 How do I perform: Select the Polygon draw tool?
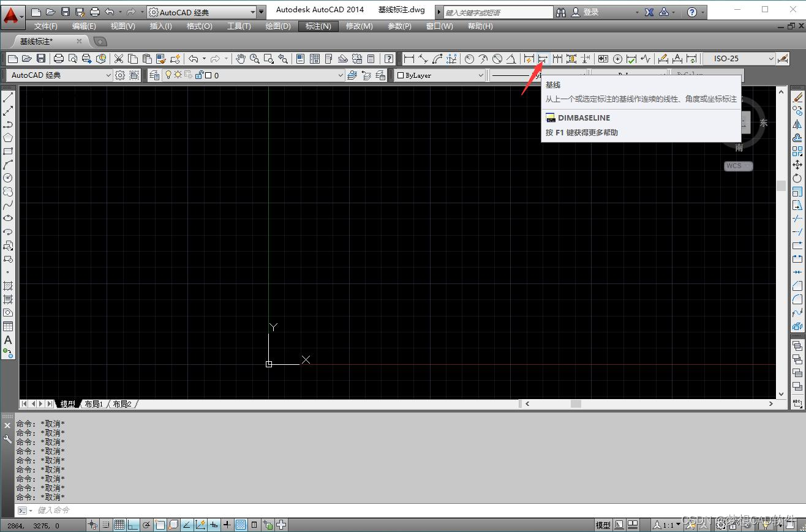8,138
